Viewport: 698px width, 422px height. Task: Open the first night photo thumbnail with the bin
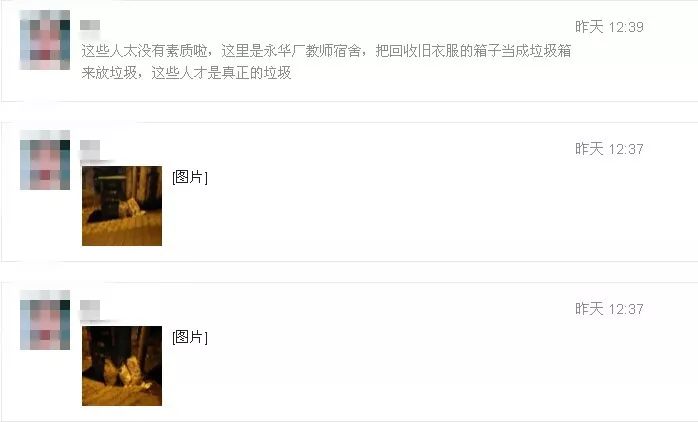click(122, 206)
